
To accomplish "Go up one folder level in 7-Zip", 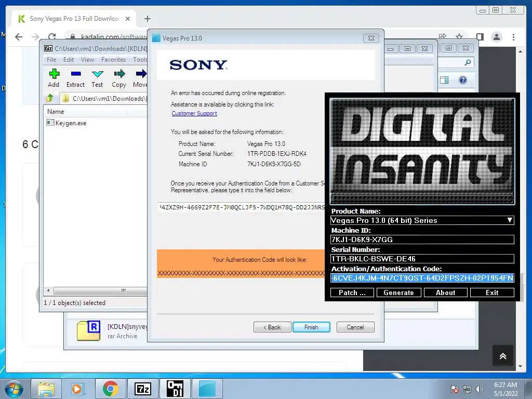I will tap(50, 98).
